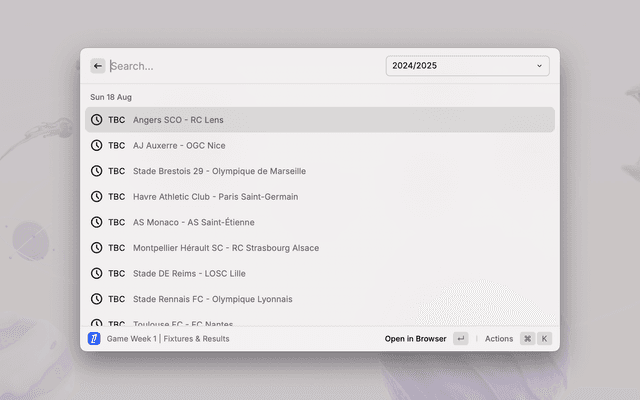Viewport: 640px width, 400px height.
Task: Click the Search input field
Action: [240, 66]
